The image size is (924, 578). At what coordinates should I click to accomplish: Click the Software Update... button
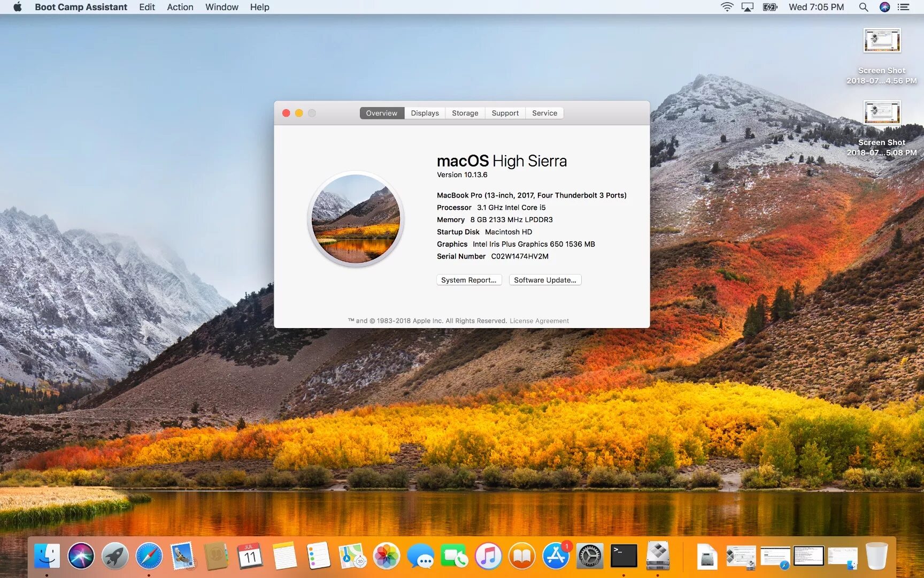545,280
